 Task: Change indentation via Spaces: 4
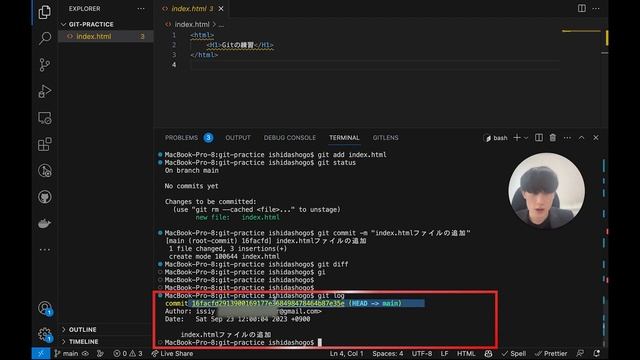(x=388, y=353)
